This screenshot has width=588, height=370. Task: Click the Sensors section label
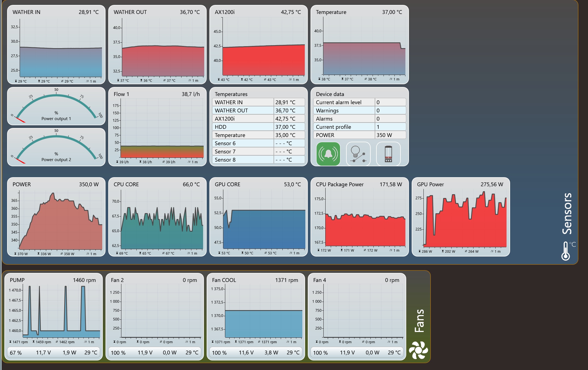(x=567, y=213)
